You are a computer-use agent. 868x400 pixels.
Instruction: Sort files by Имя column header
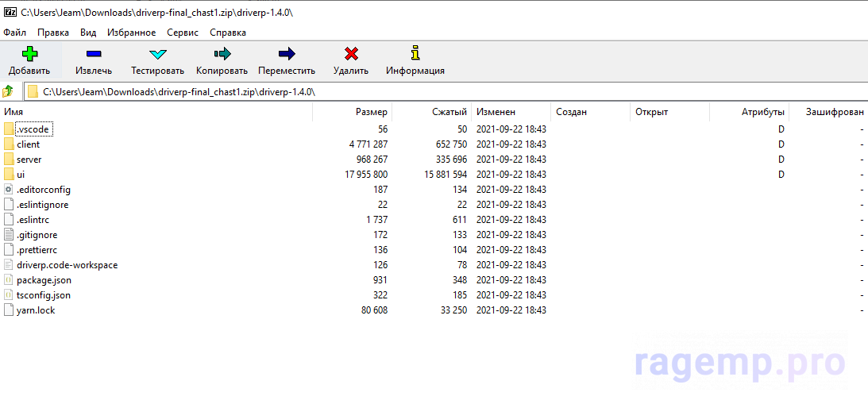[x=14, y=112]
